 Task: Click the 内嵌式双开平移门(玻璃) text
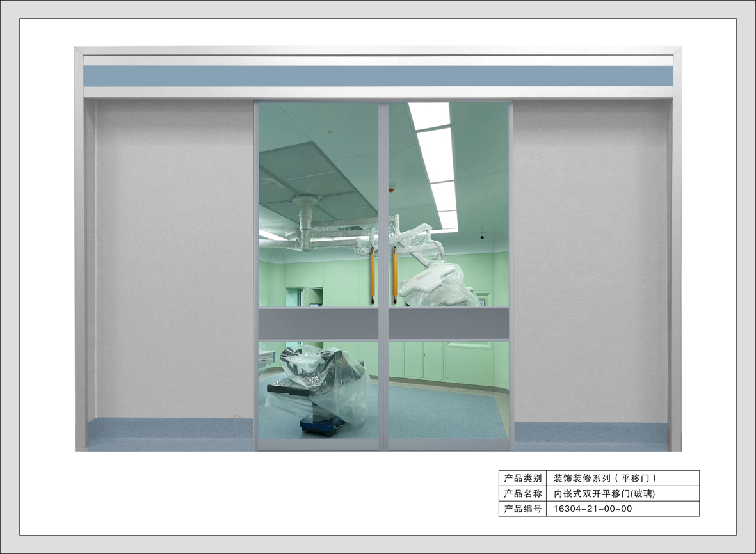pyautogui.click(x=604, y=493)
